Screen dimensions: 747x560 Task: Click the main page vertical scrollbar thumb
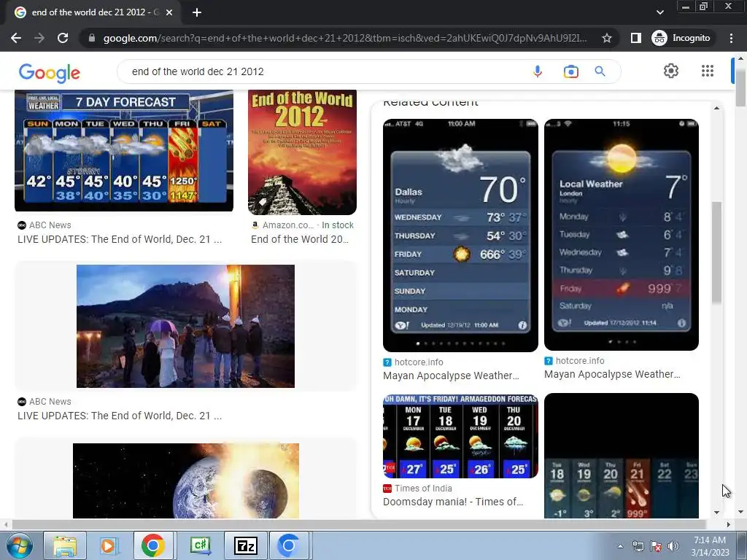(x=741, y=87)
